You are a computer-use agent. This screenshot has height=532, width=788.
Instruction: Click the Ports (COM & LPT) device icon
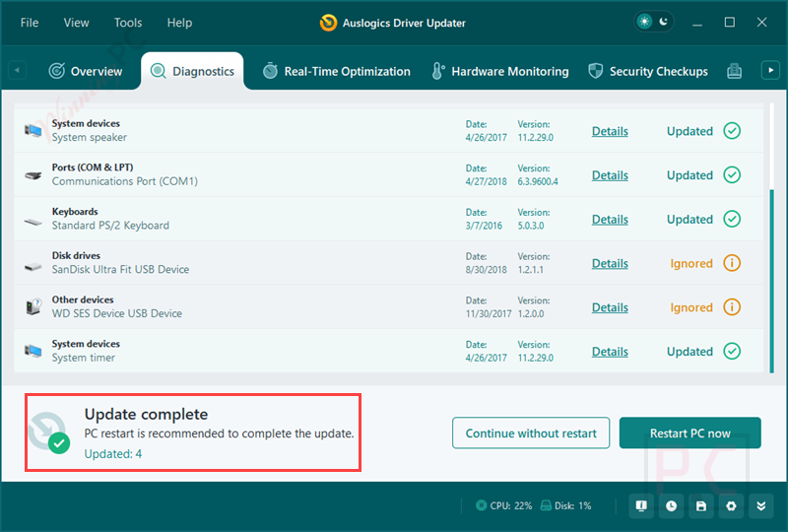[33, 175]
